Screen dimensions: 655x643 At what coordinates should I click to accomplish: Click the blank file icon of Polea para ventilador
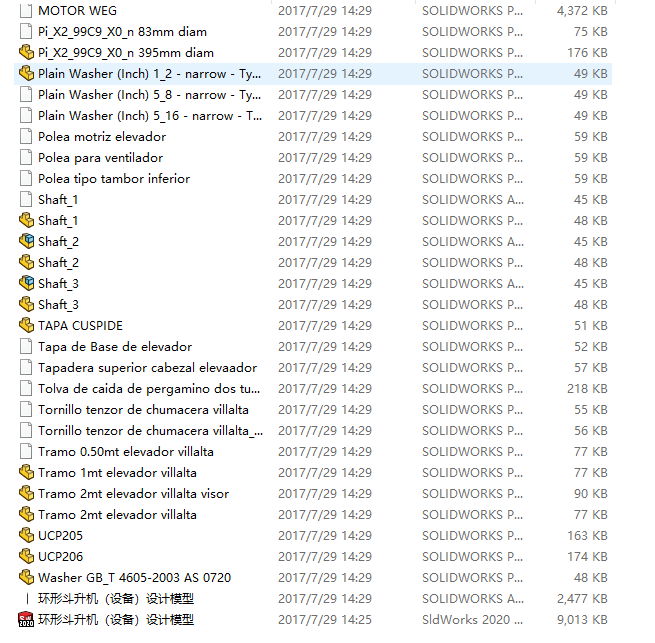point(26,158)
